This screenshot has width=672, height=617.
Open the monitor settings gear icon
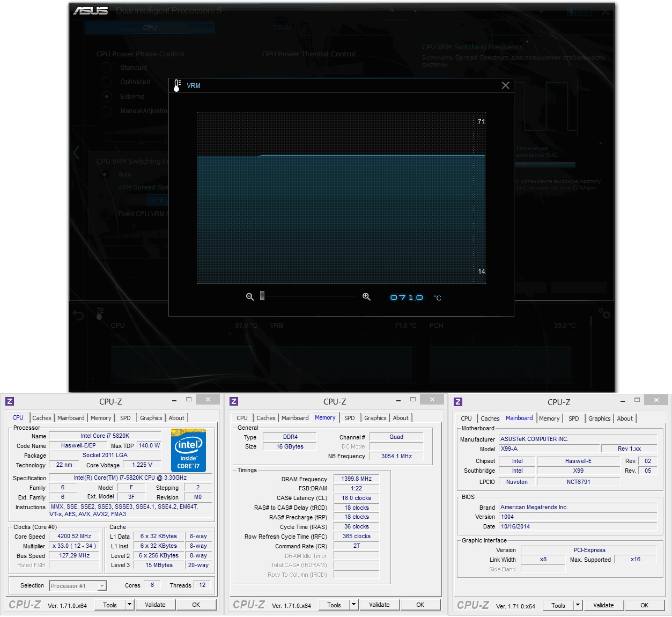coord(604,314)
